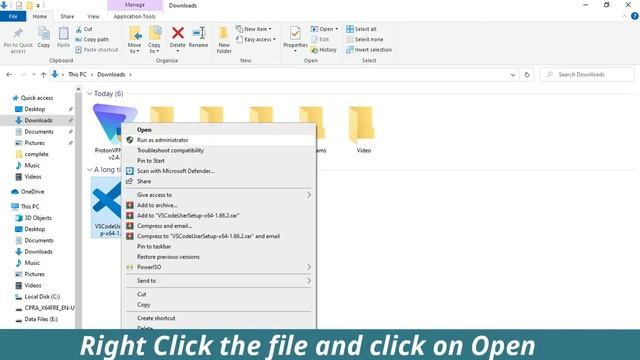The width and height of the screenshot is (640, 360).
Task: Expand Give access to submenu
Action: tap(220, 195)
